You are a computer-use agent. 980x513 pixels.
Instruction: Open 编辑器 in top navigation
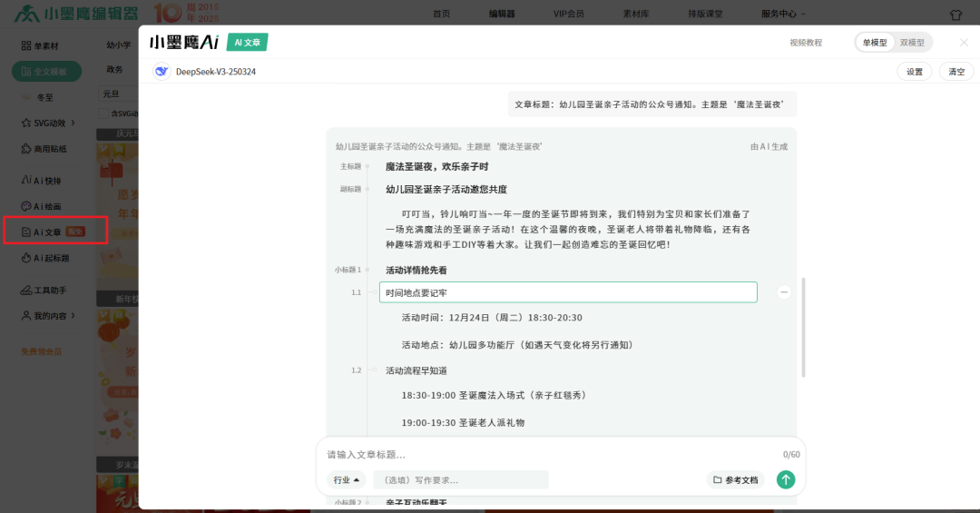pos(502,14)
